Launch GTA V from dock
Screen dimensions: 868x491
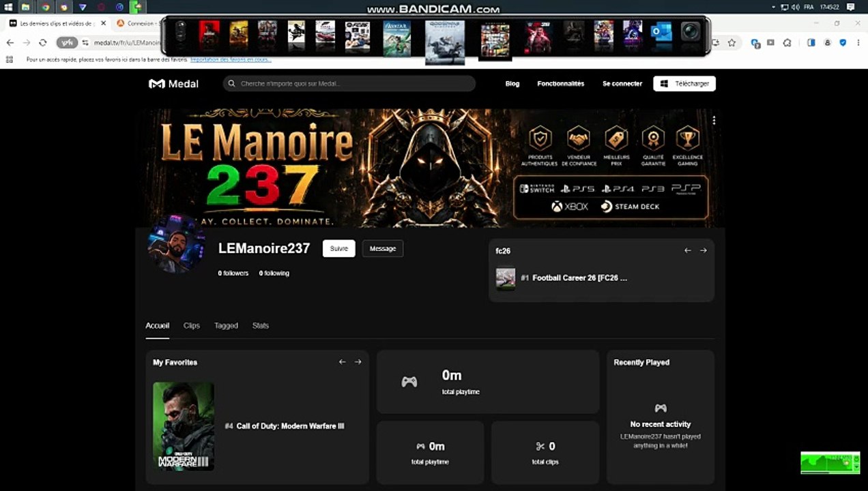pyautogui.click(x=495, y=40)
